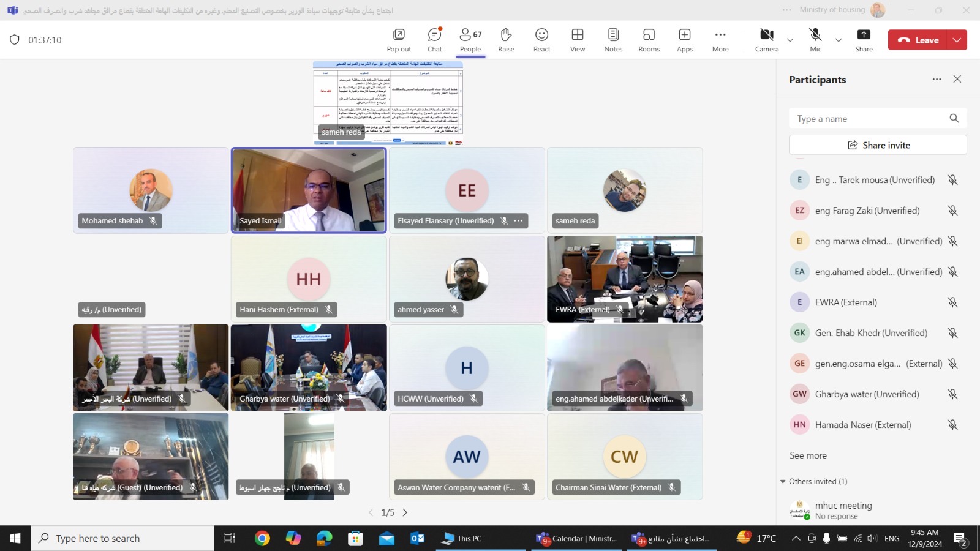The width and height of the screenshot is (980, 551).
Task: Expand the Mic options dropdown arrow
Action: click(x=839, y=40)
